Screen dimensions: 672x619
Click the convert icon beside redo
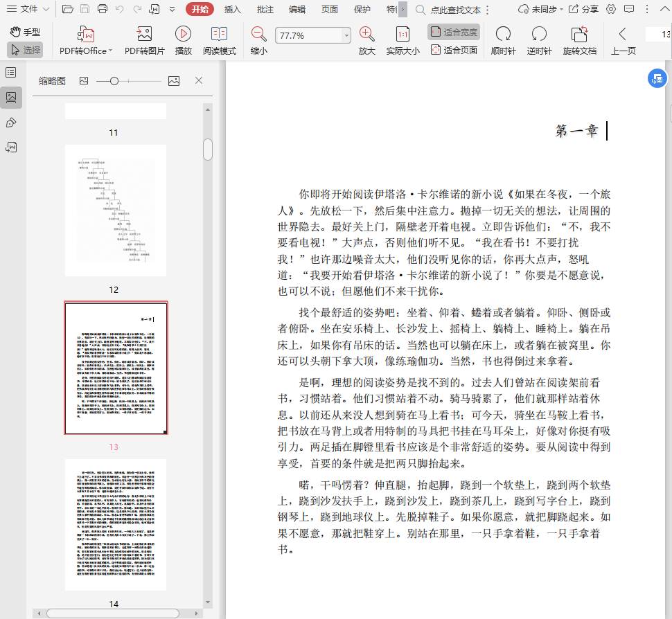click(154, 9)
